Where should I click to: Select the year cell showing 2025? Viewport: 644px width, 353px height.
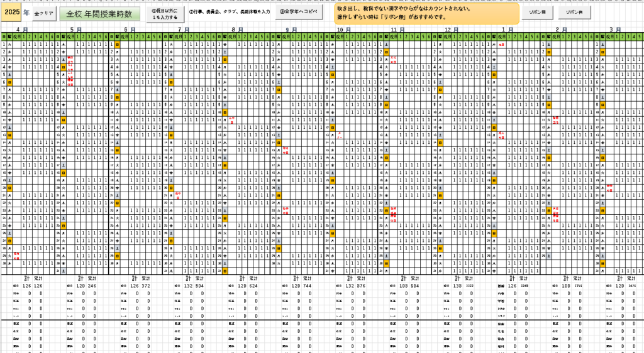12,13
